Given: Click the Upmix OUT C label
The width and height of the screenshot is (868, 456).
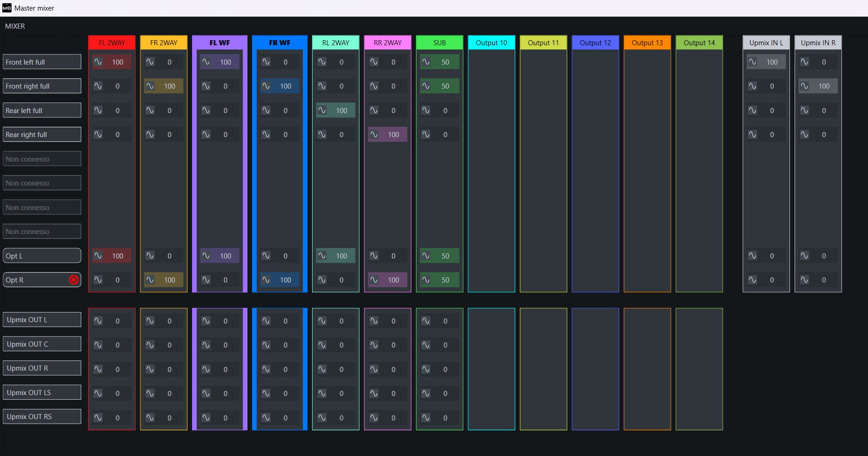Looking at the screenshot, I should 42,344.
